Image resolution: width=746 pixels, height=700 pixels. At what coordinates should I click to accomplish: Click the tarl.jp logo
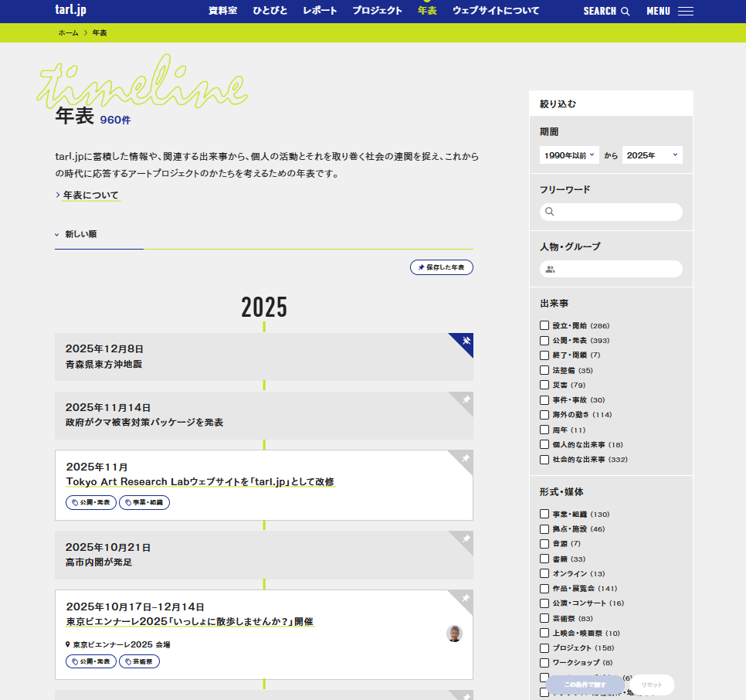coord(70,10)
